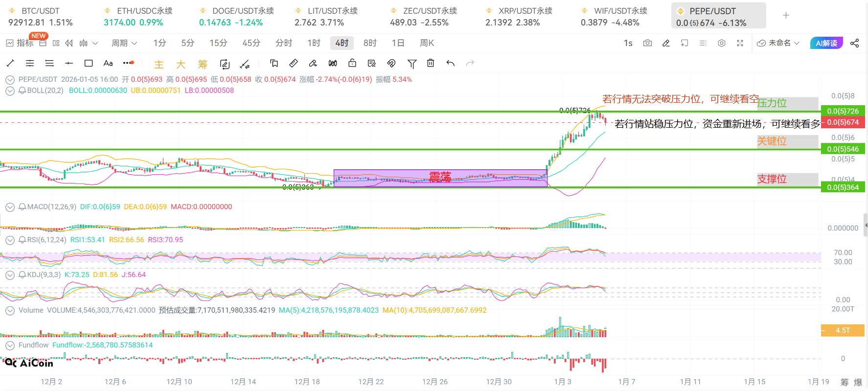
Task: Switch to the BTC/USDT tab
Action: 40,16
